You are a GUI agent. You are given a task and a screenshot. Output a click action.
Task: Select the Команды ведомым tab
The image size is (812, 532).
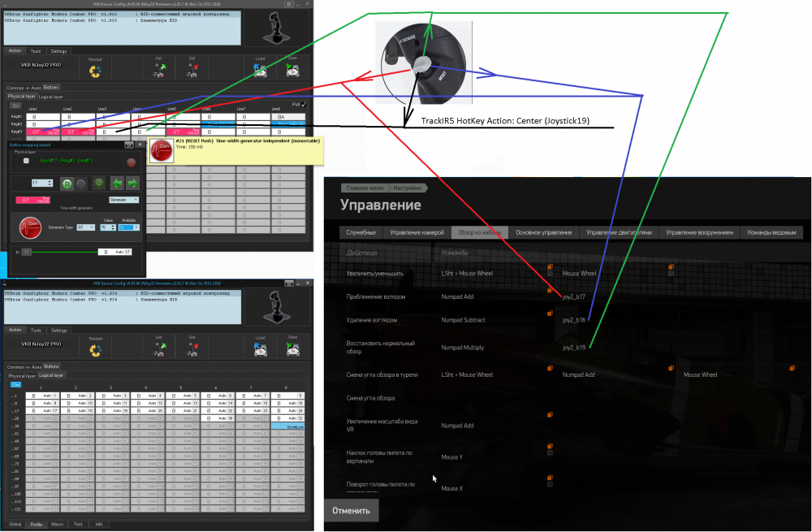[x=771, y=232]
